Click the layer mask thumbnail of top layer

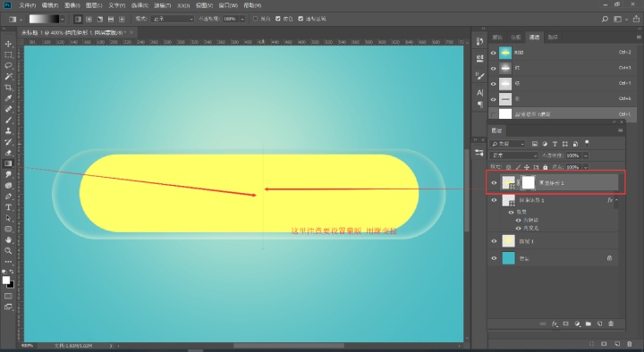click(529, 182)
